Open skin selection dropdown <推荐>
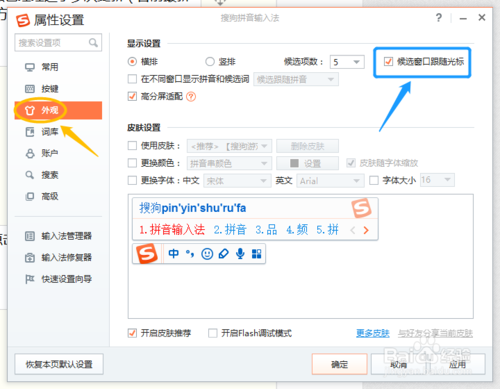The width and height of the screenshot is (500, 389). tap(229, 146)
